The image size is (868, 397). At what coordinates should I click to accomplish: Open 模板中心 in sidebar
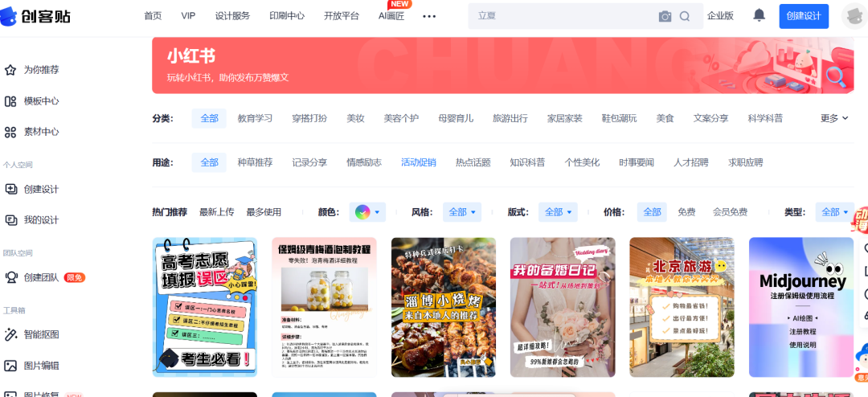[42, 101]
